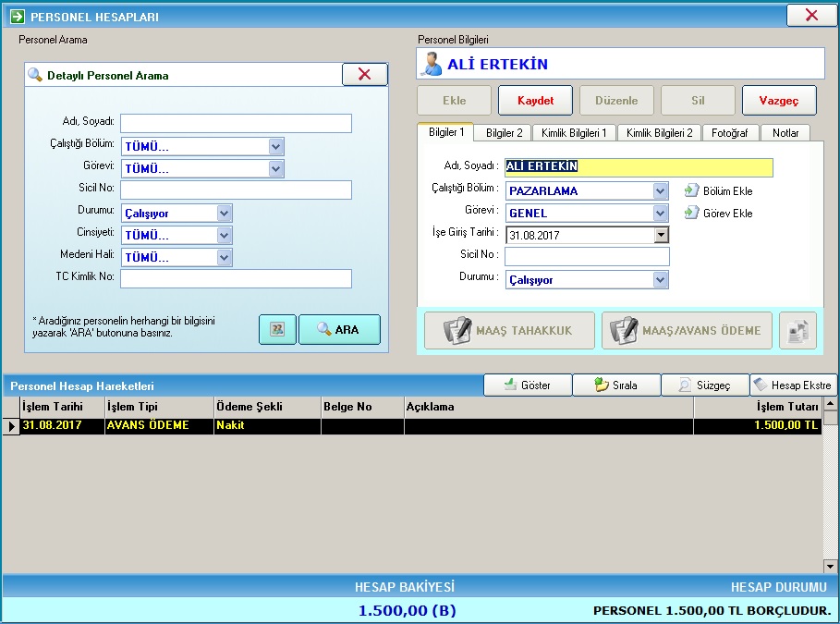Cancel editing with the Vazgeç button
840x624 pixels.
pos(779,100)
